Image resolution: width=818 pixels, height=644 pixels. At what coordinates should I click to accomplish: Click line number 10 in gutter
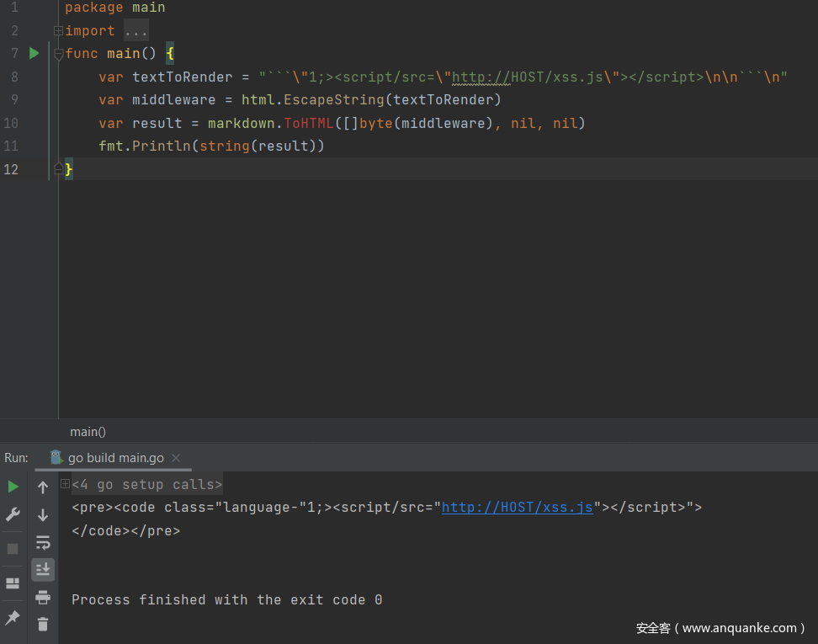point(11,123)
